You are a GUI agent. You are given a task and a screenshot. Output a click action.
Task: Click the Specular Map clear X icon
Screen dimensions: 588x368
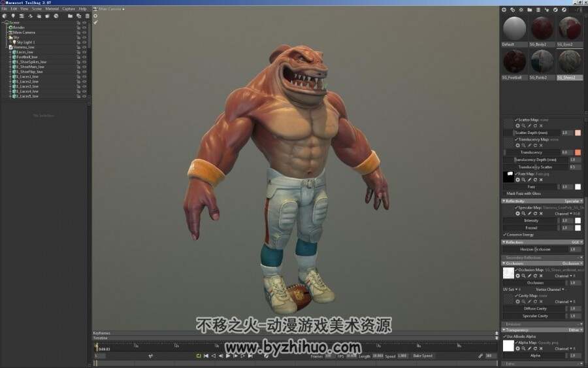[541, 214]
